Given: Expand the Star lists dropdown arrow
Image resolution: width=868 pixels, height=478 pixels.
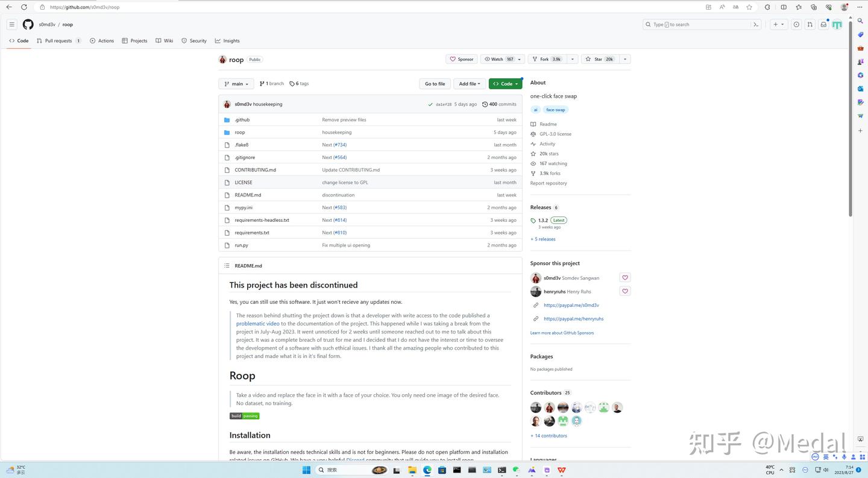Looking at the screenshot, I should (x=625, y=59).
